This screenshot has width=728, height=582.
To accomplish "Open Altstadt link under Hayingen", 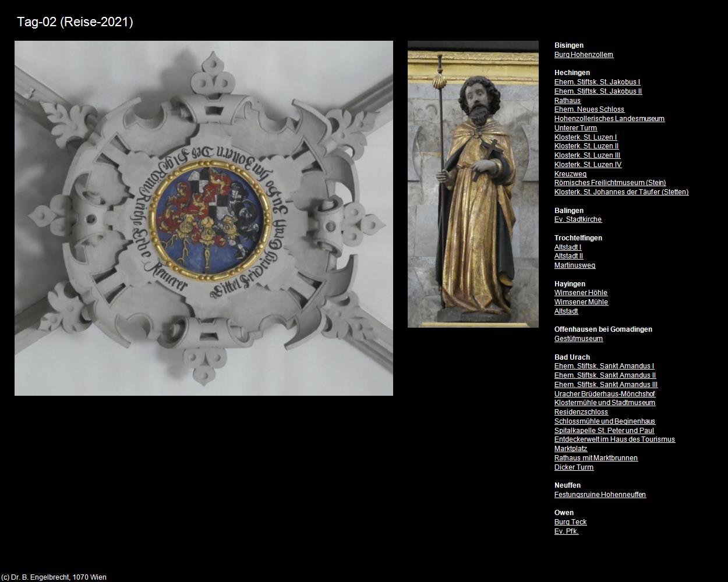I will pos(566,311).
